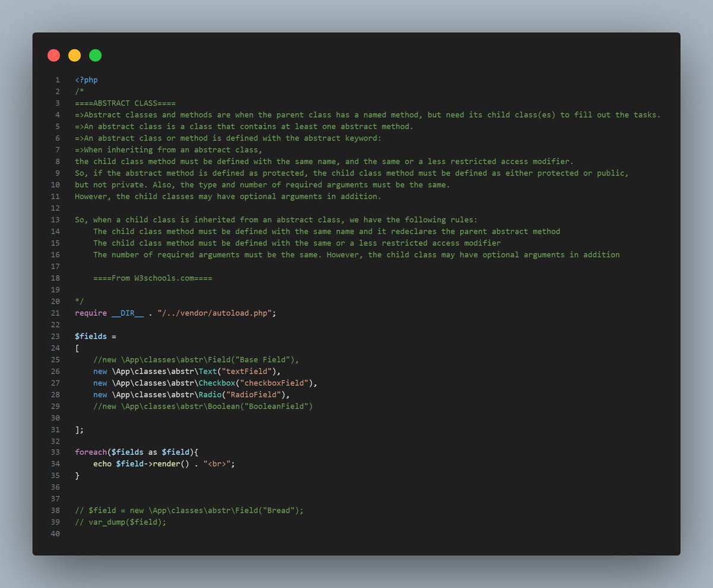Screen dimensions: 713x588
Task: Click line '=>An abstract class or method is defined'
Action: coord(228,138)
